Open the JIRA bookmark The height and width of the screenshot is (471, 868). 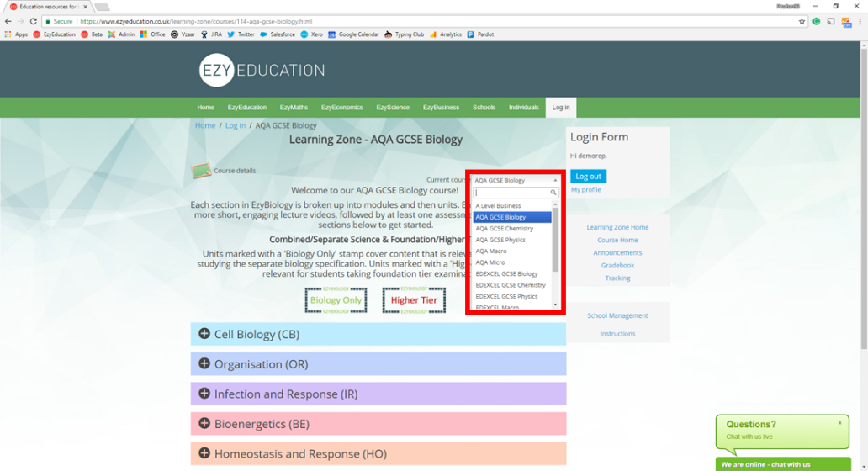coord(211,34)
